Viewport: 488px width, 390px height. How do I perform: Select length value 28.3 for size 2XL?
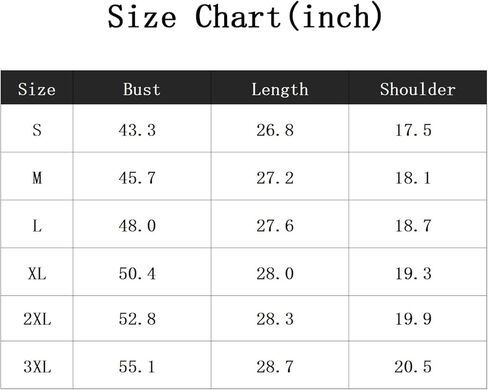[275, 319]
